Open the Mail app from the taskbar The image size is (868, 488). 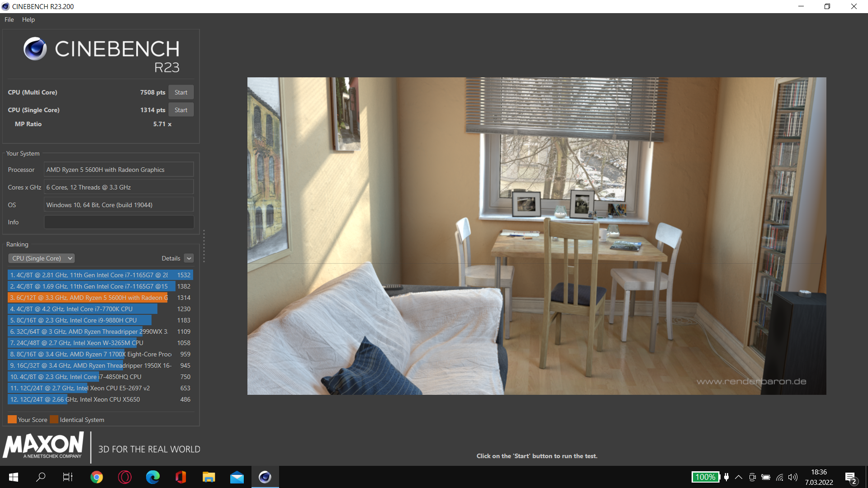[x=237, y=477]
